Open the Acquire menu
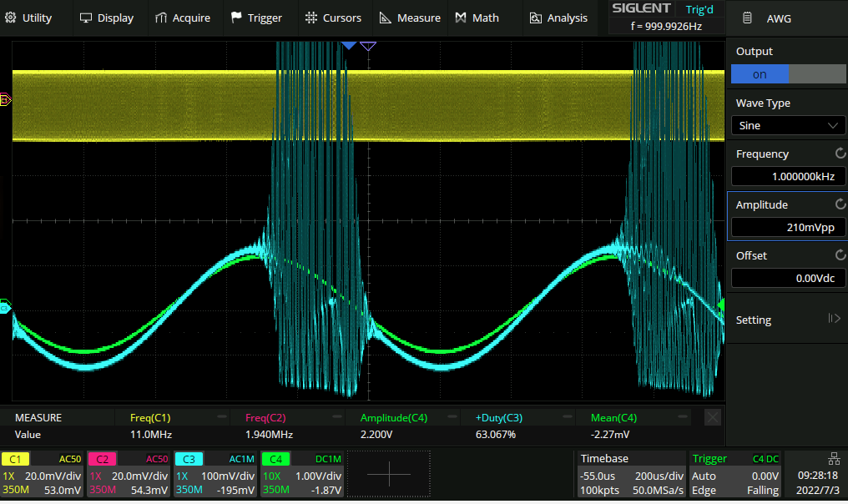 pos(183,18)
